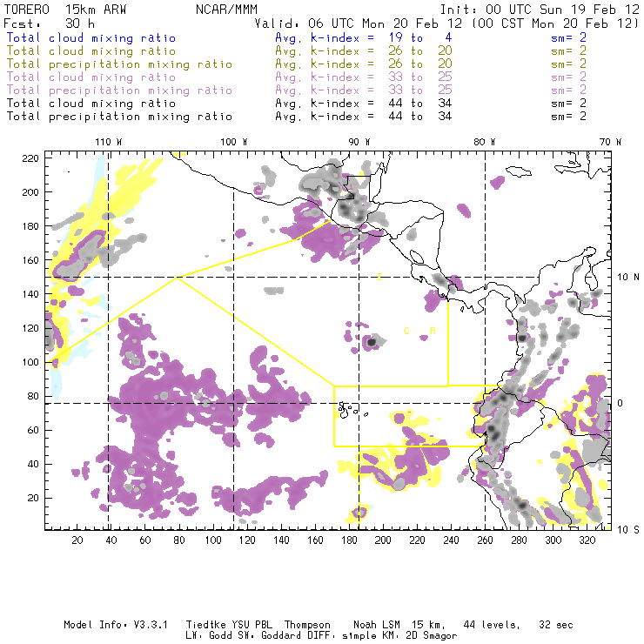Select the 'Tiedtke YSU PBL' scheme text
Viewport: 644px width, 644px height.
point(229,625)
